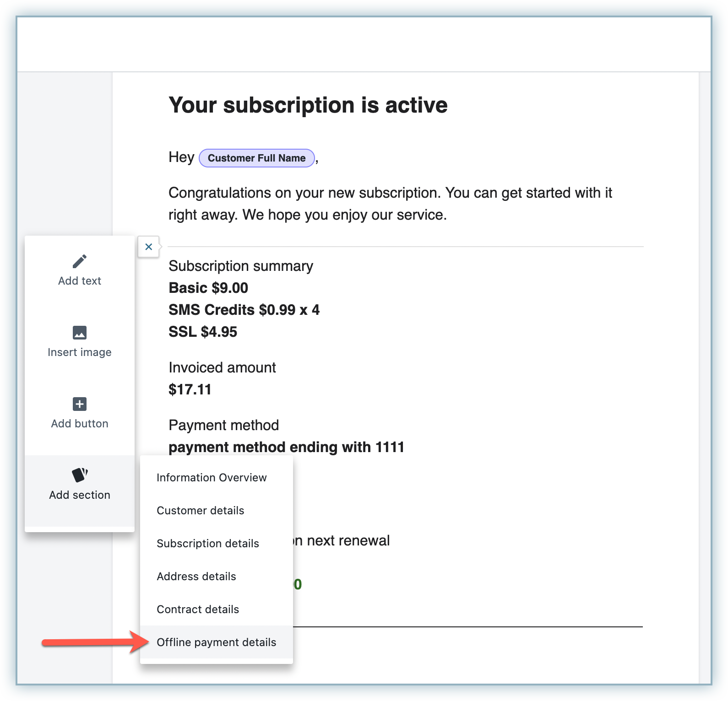Click the heading Your subscription is active
728x701 pixels.
pyautogui.click(x=308, y=105)
